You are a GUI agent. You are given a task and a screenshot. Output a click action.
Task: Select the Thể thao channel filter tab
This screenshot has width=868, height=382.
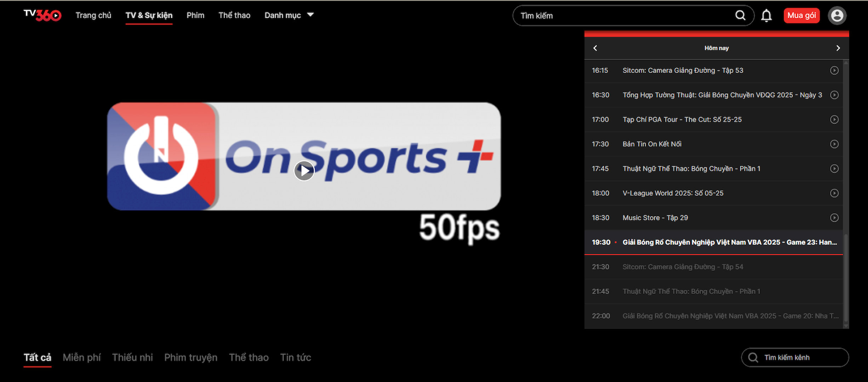point(249,358)
